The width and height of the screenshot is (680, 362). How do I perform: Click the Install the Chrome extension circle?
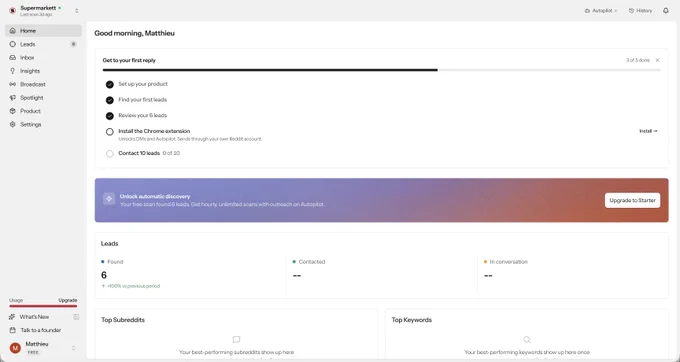110,132
